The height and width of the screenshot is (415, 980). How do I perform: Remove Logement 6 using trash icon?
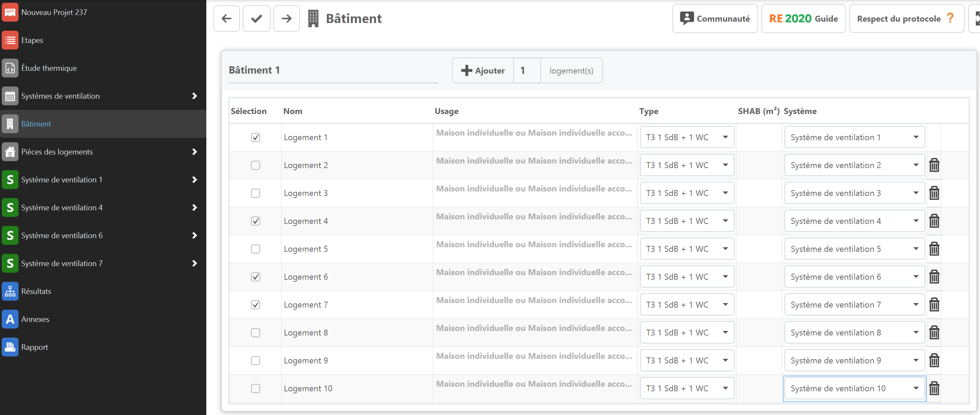pyautogui.click(x=934, y=277)
